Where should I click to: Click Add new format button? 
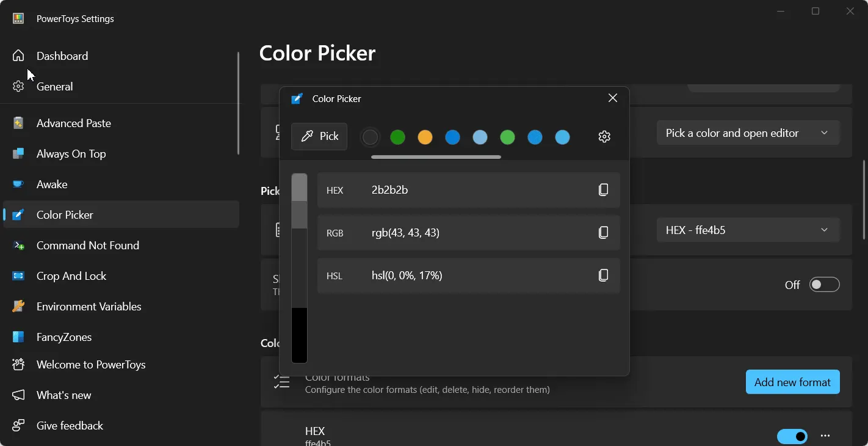(x=792, y=382)
